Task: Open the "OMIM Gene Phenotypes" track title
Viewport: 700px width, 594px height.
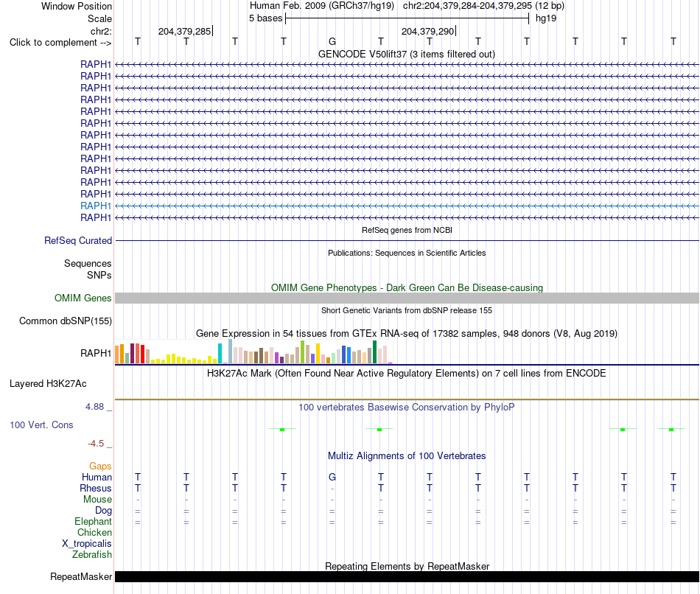Action: click(x=407, y=287)
